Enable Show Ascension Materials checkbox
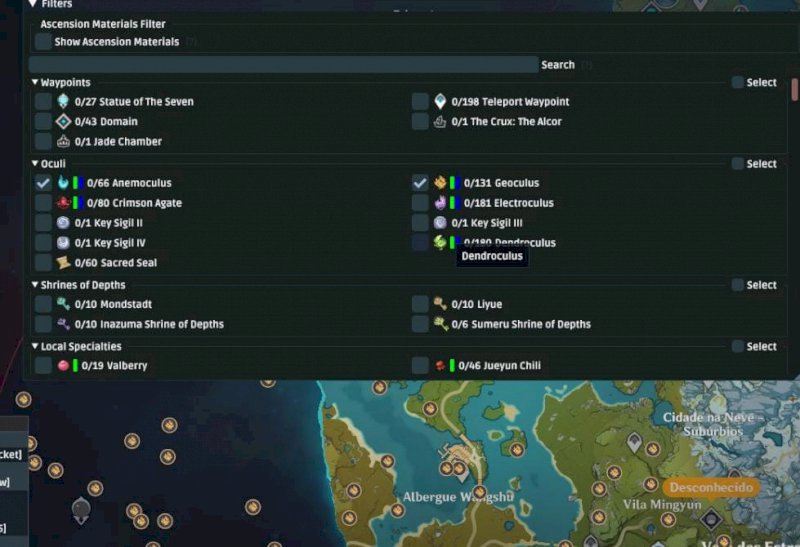The height and width of the screenshot is (547, 800). [x=43, y=42]
